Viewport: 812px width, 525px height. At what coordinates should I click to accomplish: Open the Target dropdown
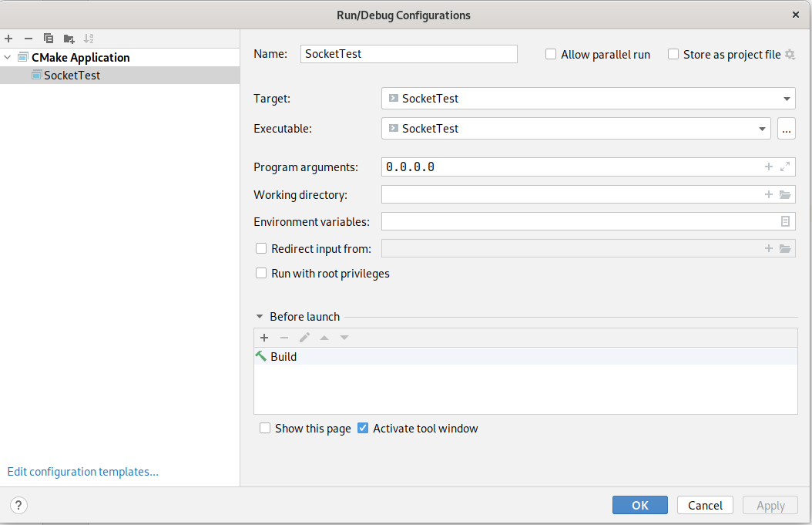[x=787, y=99]
